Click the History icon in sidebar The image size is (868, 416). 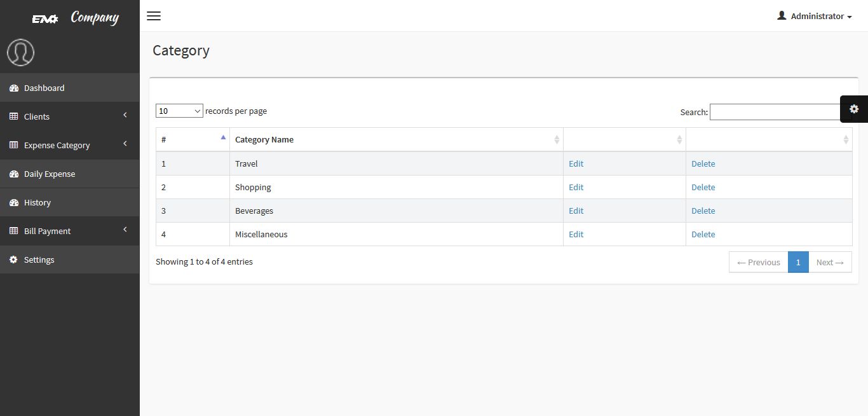(14, 202)
